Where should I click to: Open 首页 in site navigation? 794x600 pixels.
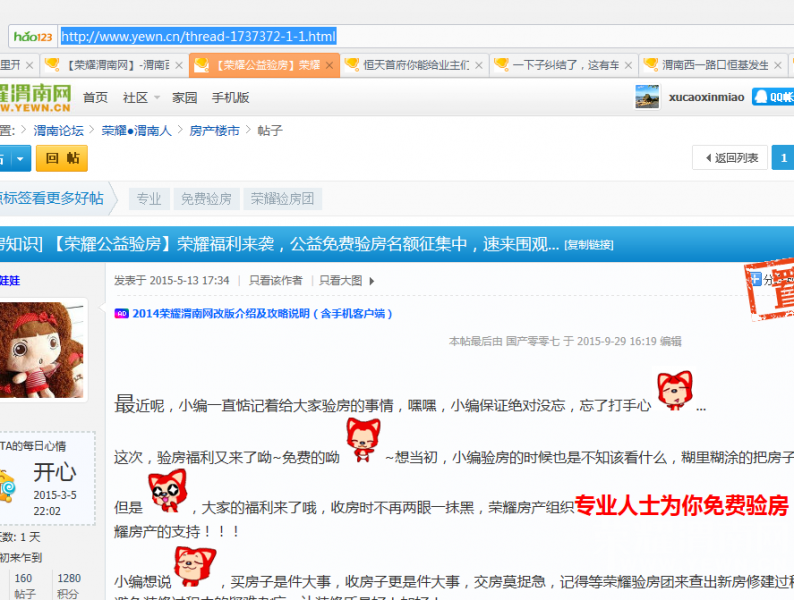[x=95, y=98]
